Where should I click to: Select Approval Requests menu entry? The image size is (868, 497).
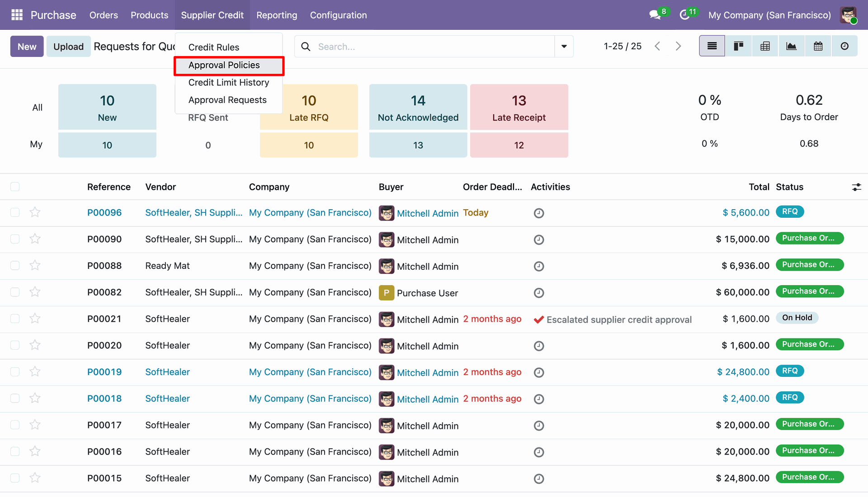point(229,100)
